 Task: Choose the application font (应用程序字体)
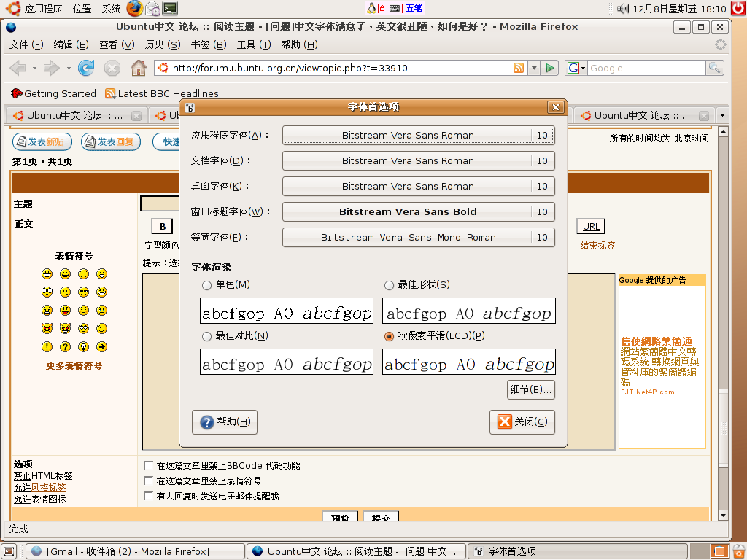(x=419, y=135)
